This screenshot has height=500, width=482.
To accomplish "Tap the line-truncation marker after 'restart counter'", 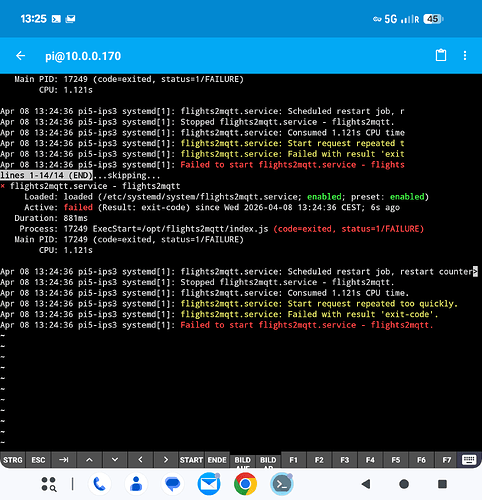I will coord(475,272).
